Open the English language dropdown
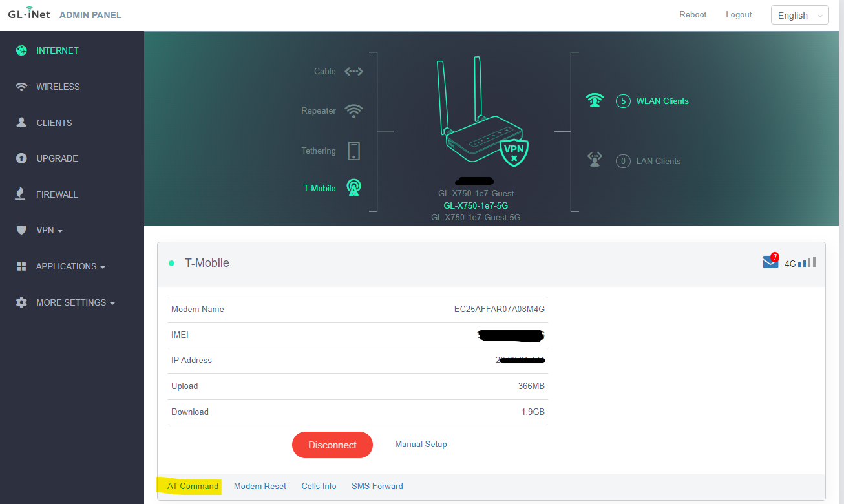Screen dimensions: 844x504 tap(799, 16)
